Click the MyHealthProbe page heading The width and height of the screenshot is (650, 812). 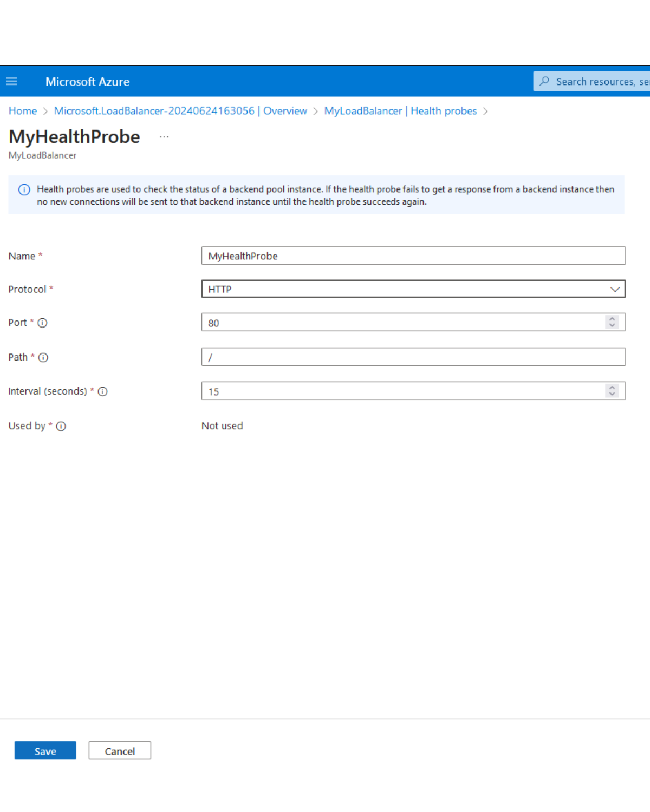coord(74,137)
